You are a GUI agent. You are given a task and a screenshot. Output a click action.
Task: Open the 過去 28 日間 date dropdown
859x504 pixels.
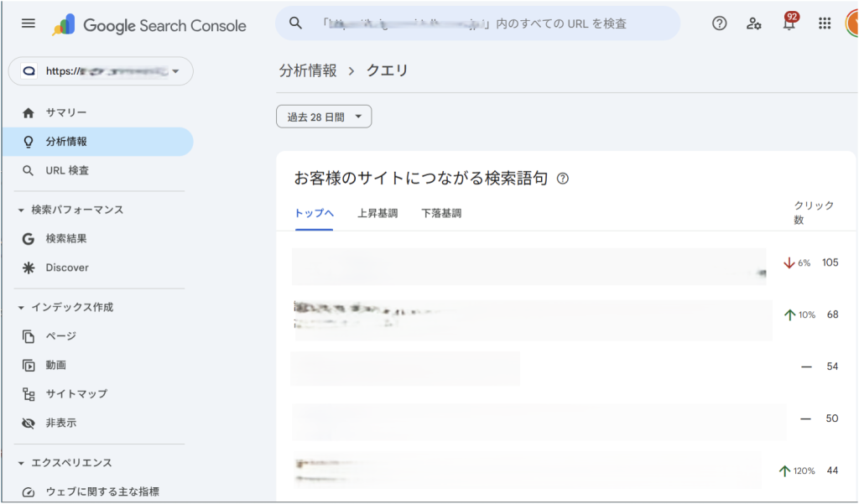(324, 117)
